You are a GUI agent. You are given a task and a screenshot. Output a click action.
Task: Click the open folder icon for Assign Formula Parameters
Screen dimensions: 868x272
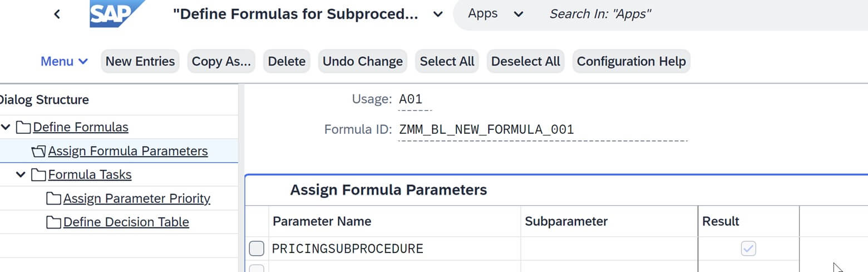pos(39,152)
